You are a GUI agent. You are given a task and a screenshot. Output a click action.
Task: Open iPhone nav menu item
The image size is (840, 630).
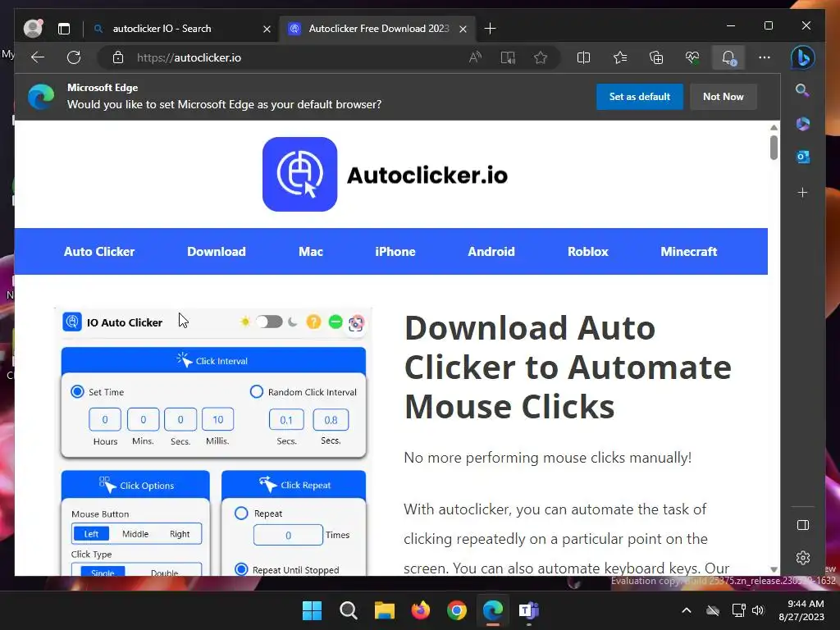(395, 252)
